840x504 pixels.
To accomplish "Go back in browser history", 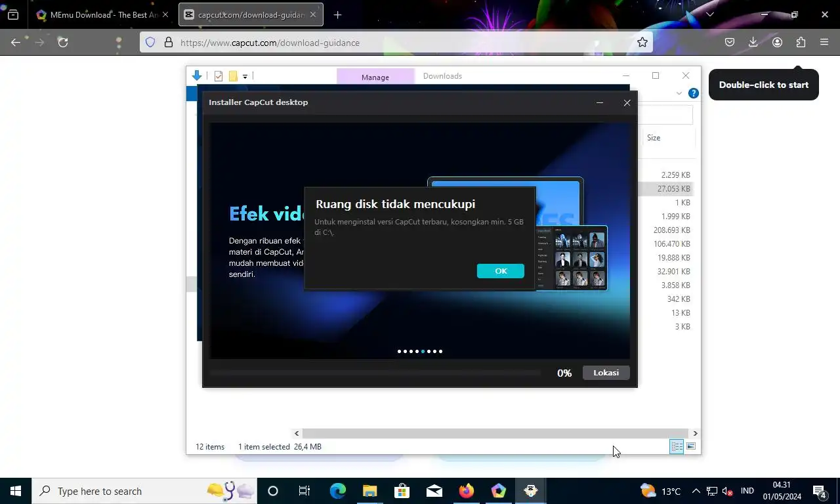I will tap(16, 42).
